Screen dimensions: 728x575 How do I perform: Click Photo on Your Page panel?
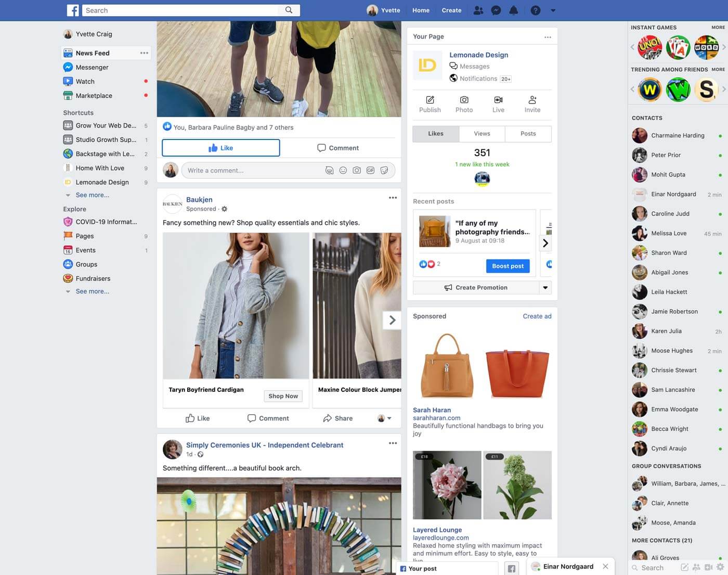[x=464, y=104]
